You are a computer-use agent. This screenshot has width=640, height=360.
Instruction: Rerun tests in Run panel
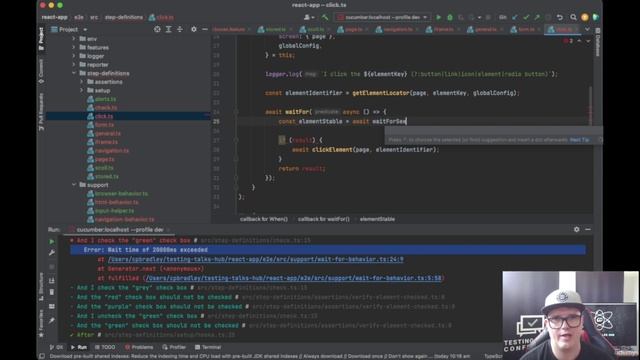52,242
